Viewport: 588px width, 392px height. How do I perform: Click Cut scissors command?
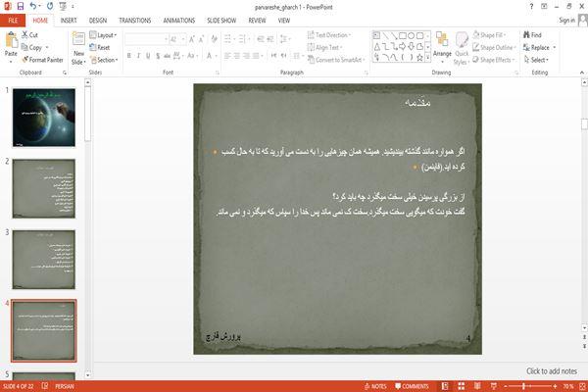point(29,35)
